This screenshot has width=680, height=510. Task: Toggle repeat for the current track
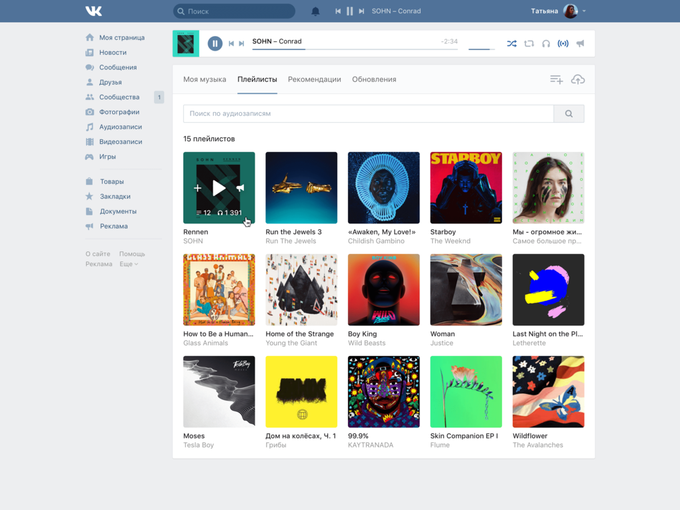point(529,43)
